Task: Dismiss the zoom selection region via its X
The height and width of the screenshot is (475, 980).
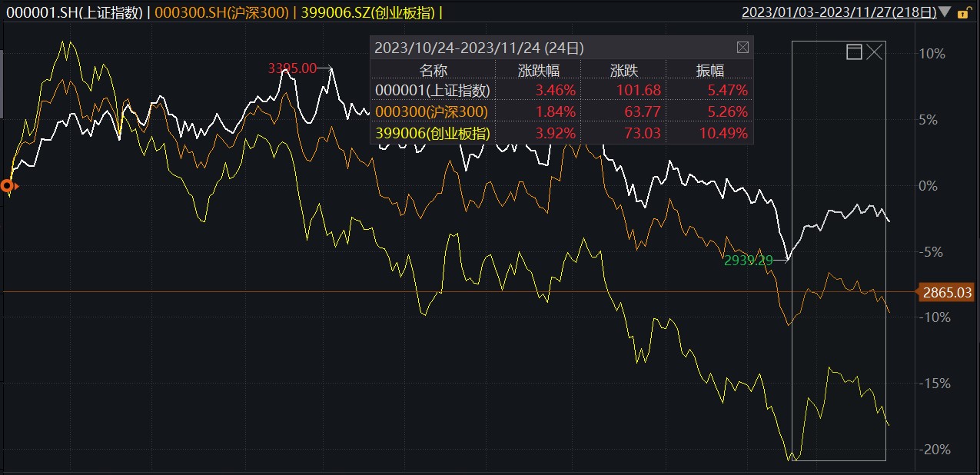Action: [x=872, y=51]
